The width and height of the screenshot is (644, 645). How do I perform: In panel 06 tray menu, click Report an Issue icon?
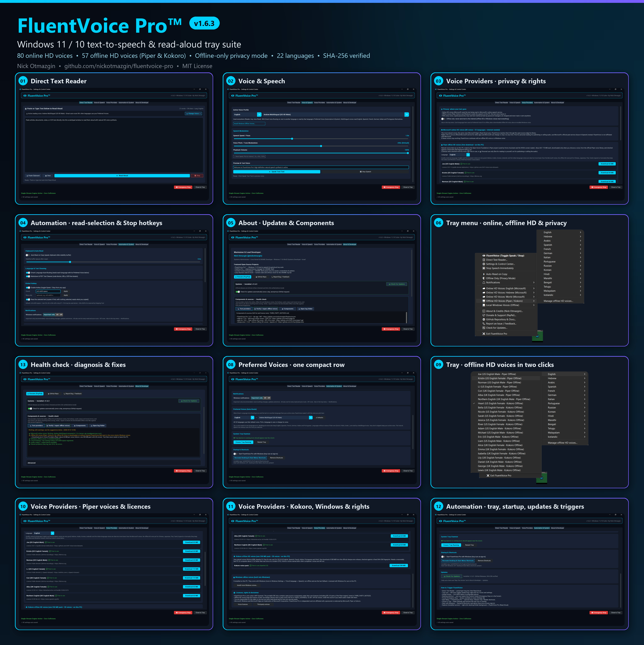[x=484, y=324]
